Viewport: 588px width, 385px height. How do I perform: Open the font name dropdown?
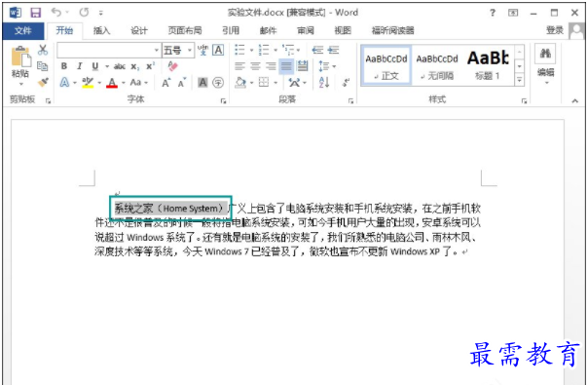pyautogui.click(x=157, y=51)
